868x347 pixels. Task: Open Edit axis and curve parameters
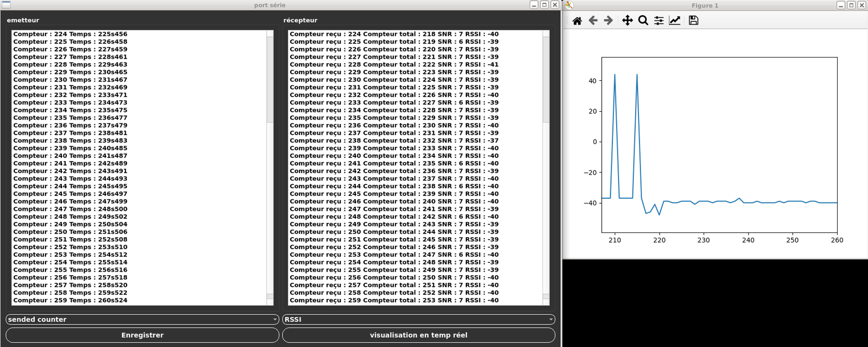(x=674, y=21)
